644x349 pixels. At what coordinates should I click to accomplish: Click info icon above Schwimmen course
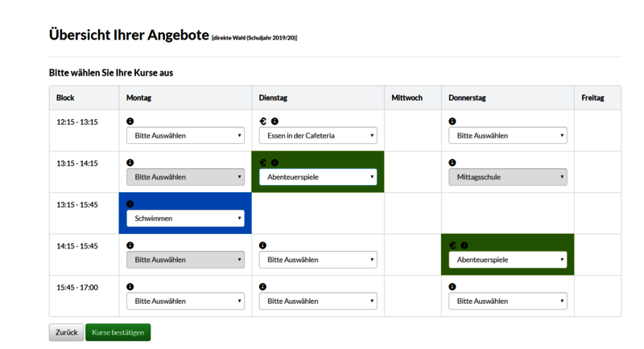click(130, 204)
